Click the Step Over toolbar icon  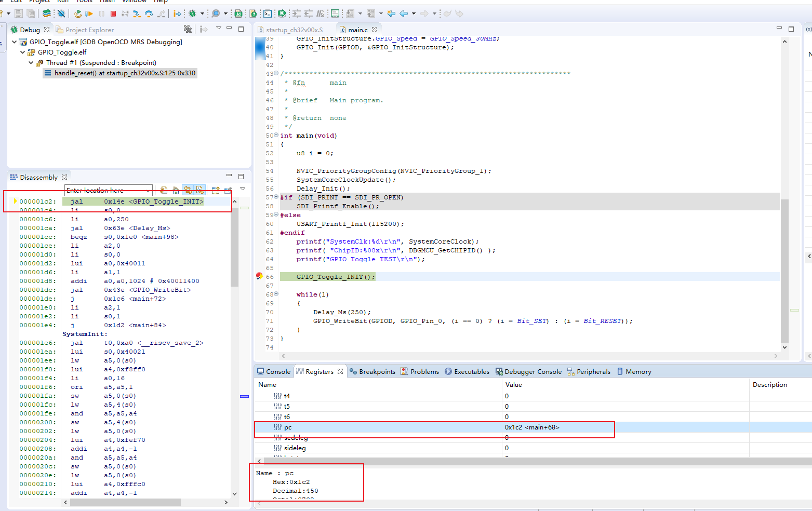click(149, 14)
